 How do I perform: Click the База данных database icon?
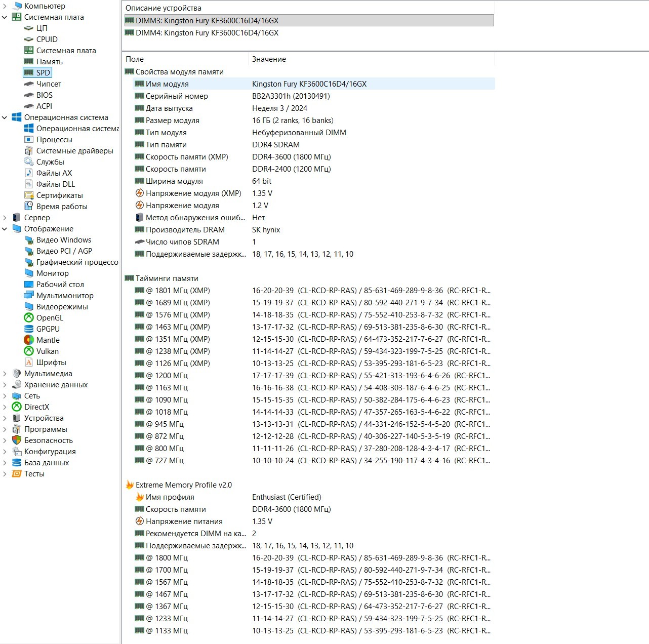pos(17,462)
